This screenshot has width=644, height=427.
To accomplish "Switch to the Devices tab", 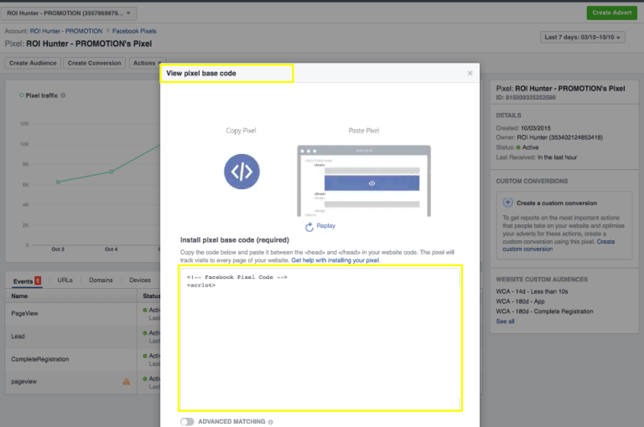I will pyautogui.click(x=140, y=280).
